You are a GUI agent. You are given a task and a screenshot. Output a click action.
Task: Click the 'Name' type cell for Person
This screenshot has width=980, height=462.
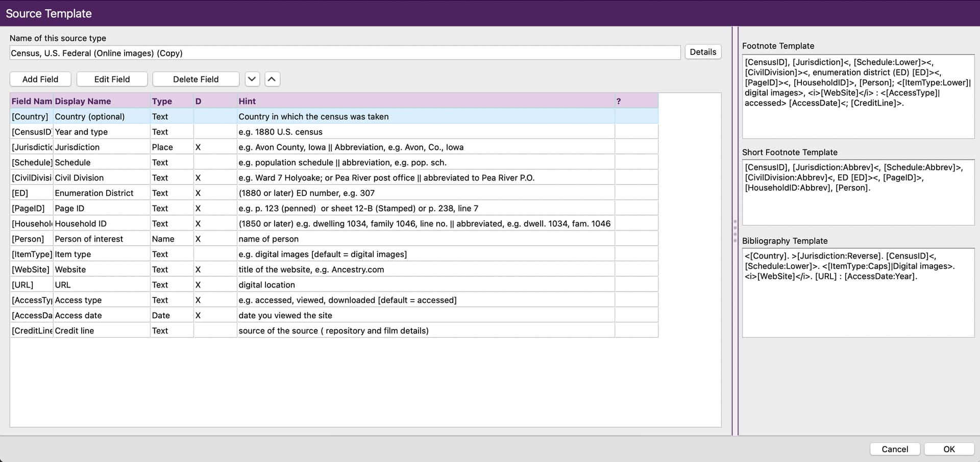[172, 239]
